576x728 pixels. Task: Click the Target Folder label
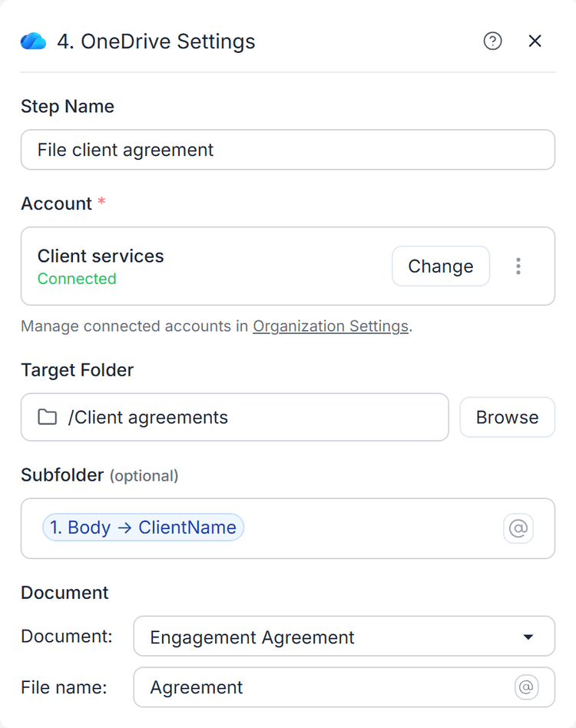tap(77, 370)
